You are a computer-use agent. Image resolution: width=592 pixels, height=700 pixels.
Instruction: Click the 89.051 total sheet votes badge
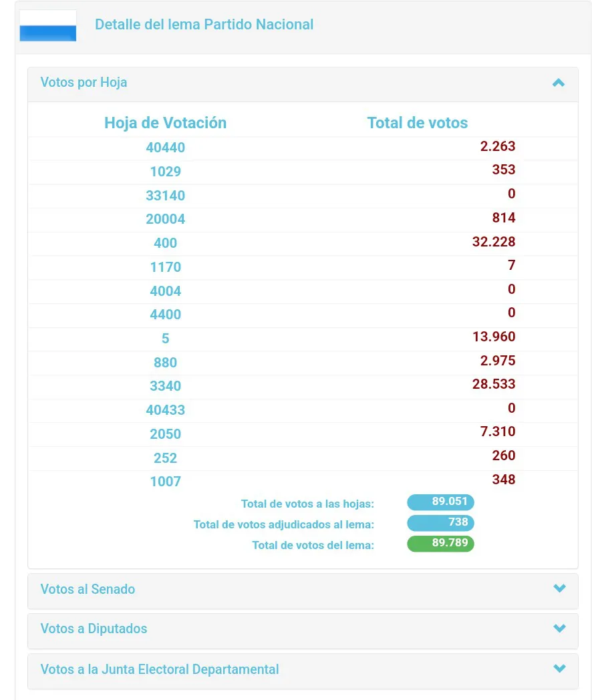[x=440, y=502]
